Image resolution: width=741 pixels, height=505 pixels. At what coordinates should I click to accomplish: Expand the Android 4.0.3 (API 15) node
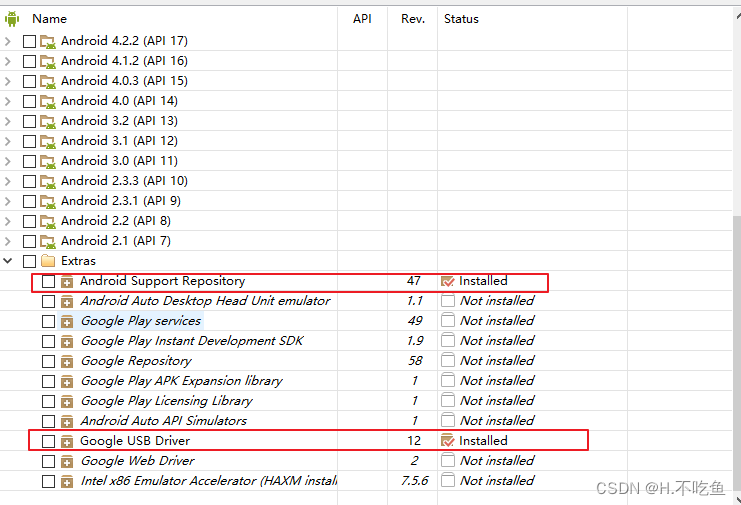(8, 81)
